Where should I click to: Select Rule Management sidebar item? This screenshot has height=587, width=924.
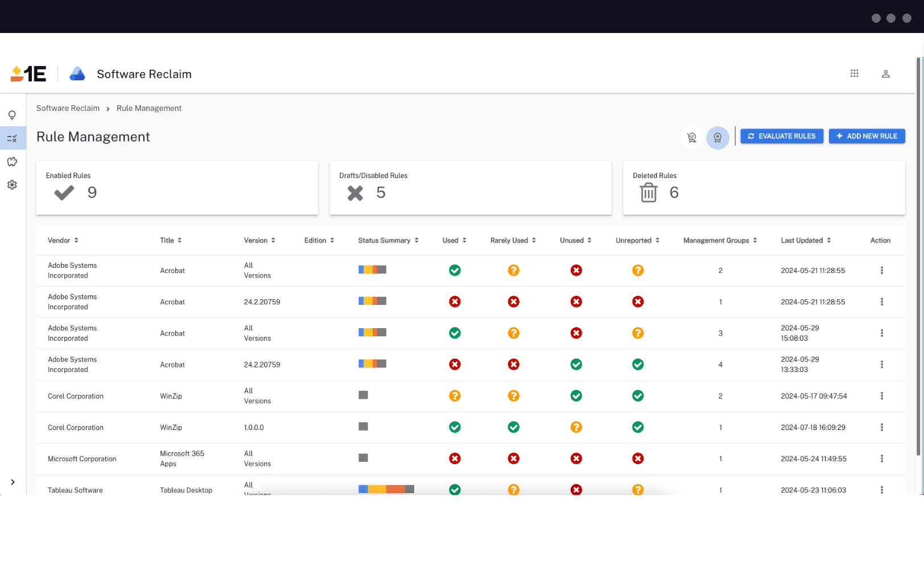coord(12,138)
